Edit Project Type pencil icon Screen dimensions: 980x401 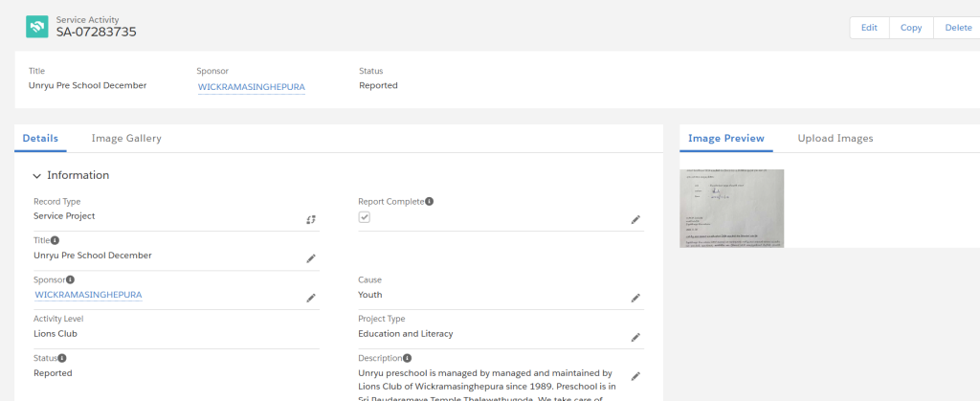pos(635,337)
